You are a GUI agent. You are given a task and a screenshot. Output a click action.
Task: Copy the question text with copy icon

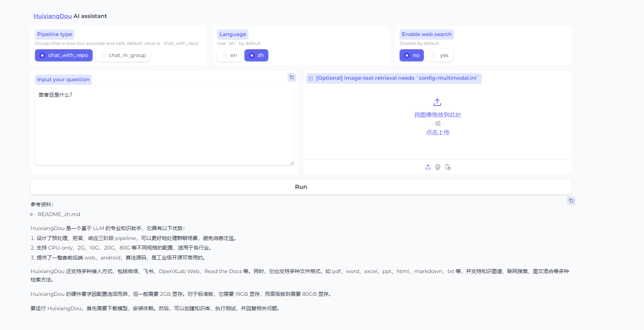(291, 77)
